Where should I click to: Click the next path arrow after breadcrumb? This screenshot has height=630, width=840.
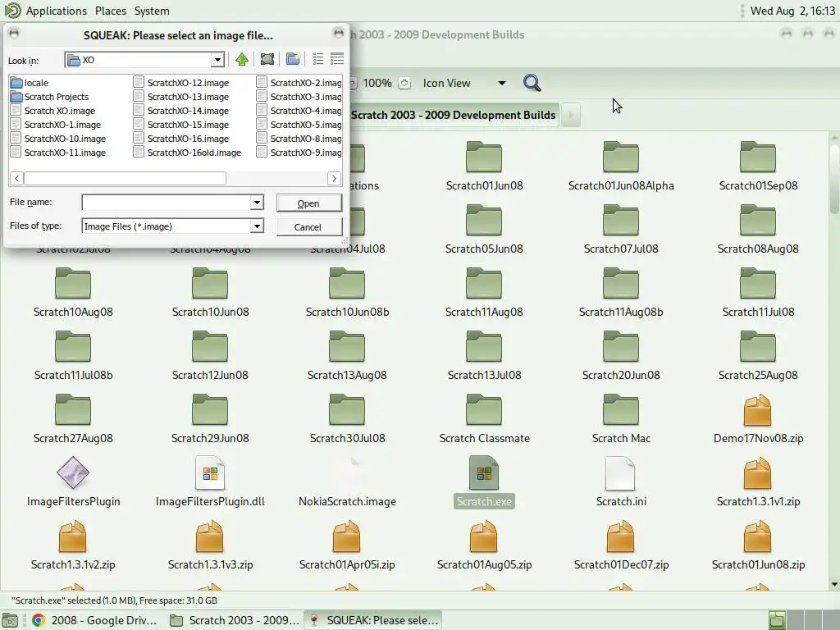(571, 115)
